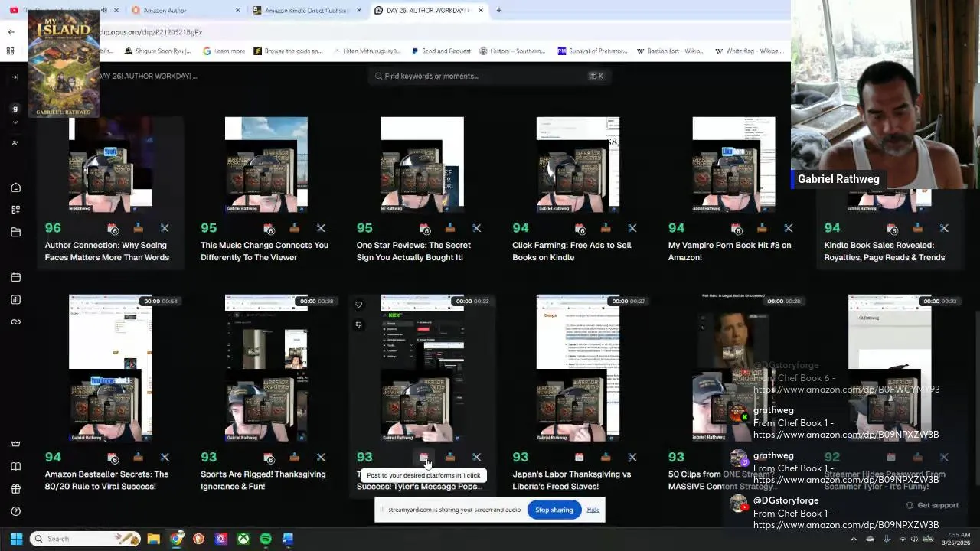Open 'Send and Request' PayPal bookmark
The width and height of the screenshot is (980, 551).
[440, 51]
